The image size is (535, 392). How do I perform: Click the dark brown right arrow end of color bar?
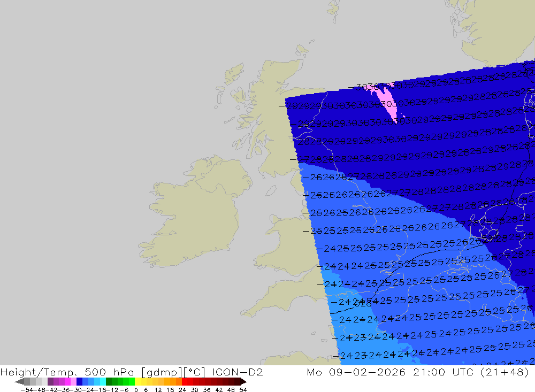point(243,382)
